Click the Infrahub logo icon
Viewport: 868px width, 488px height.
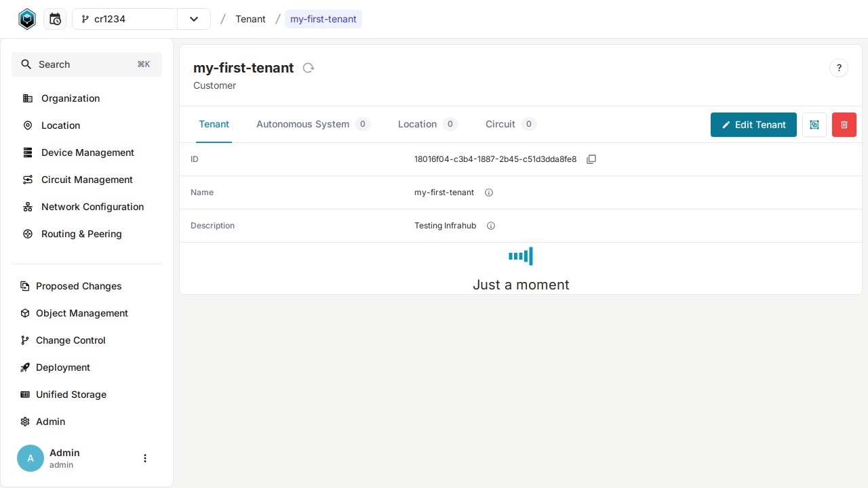pos(27,18)
